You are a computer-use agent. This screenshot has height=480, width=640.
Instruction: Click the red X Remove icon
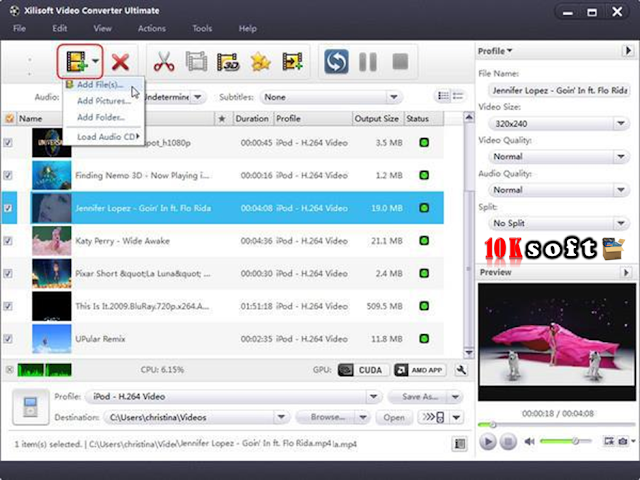coord(120,62)
